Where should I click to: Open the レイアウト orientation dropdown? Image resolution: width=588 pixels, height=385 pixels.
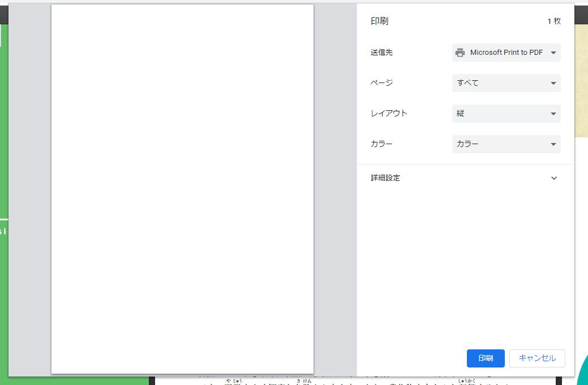pos(506,114)
